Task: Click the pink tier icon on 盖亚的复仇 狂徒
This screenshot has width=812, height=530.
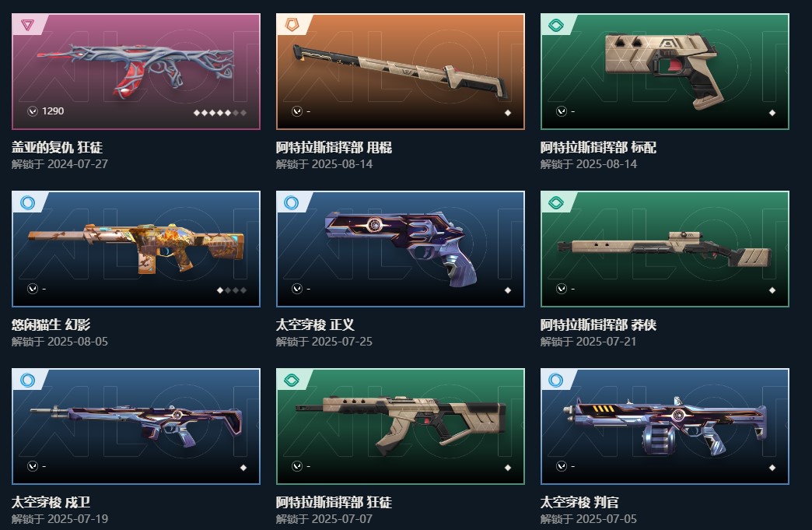Action: click(27, 24)
